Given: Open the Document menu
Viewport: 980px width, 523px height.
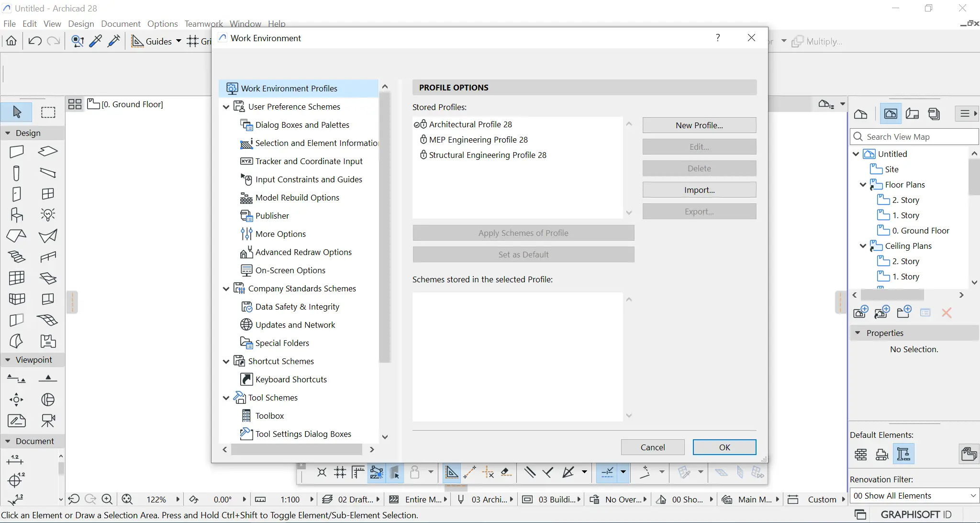Looking at the screenshot, I should [x=121, y=23].
